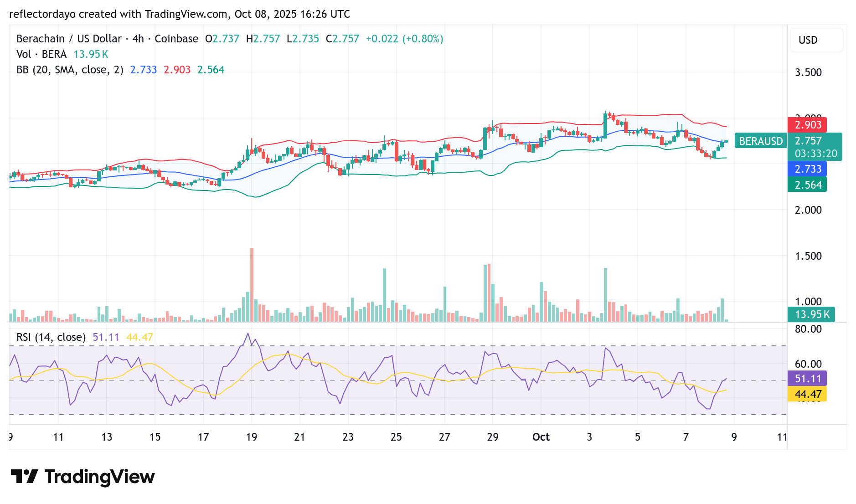The height and width of the screenshot is (504, 856).
Task: Click the blue 2.733 basis price tag
Action: point(807,169)
